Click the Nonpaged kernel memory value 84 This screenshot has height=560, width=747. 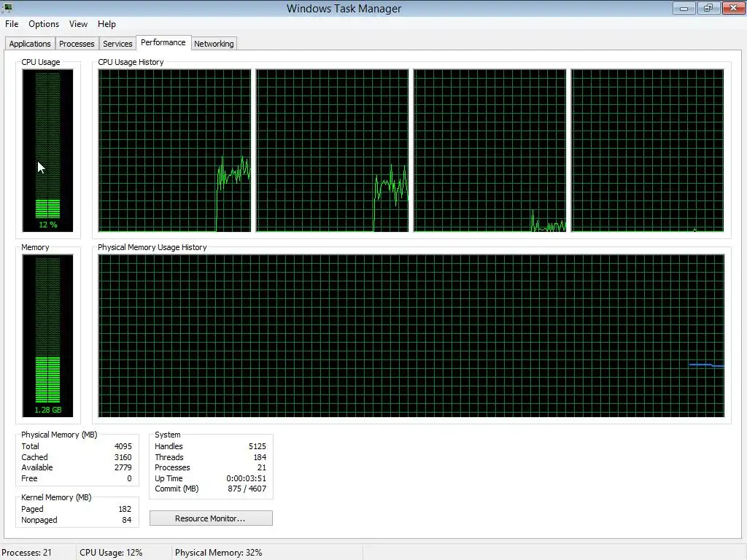point(127,520)
